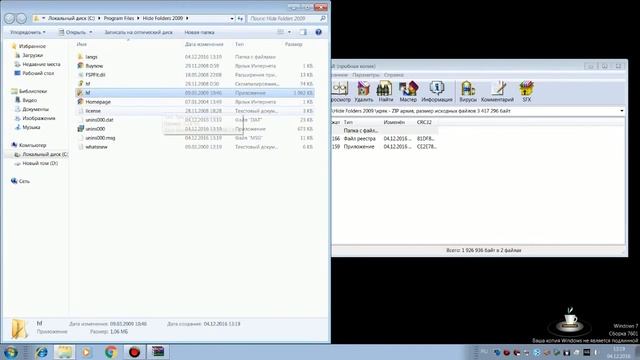Screen dimensions: 640x360
Task: Run the Вирусы scan icon in WinRAR
Action: pos(468,91)
